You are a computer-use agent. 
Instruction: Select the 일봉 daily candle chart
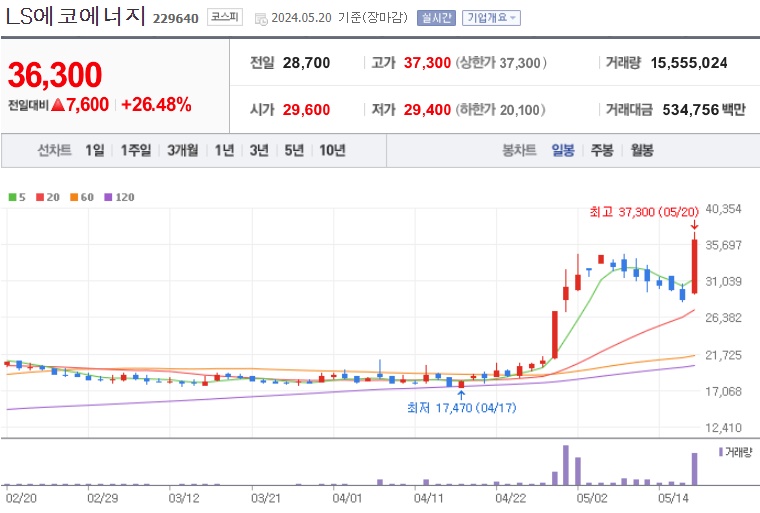(563, 150)
